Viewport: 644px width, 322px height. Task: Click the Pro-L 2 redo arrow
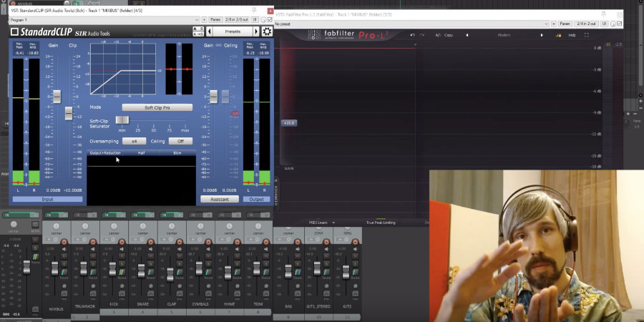click(421, 35)
